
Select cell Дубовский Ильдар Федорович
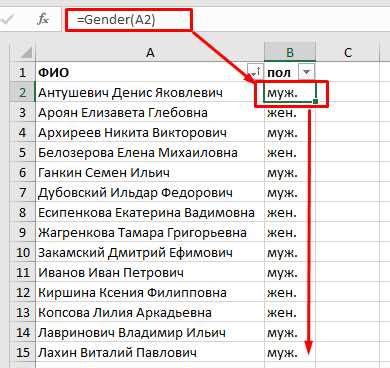[150, 192]
